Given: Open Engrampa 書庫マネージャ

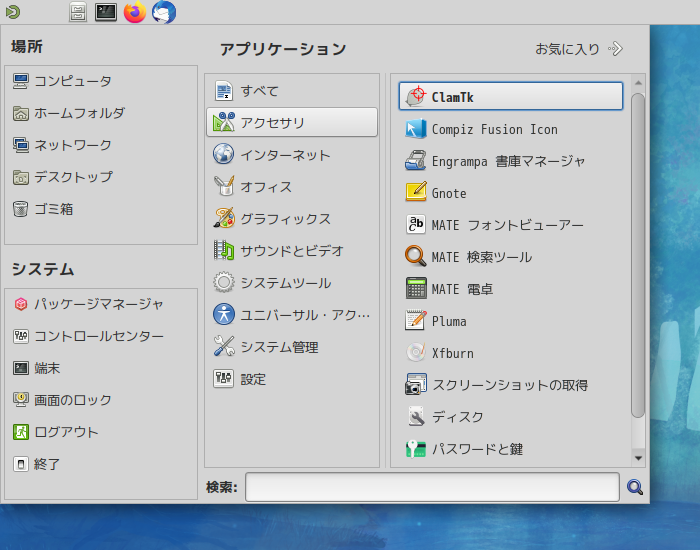Looking at the screenshot, I should pos(511,161).
